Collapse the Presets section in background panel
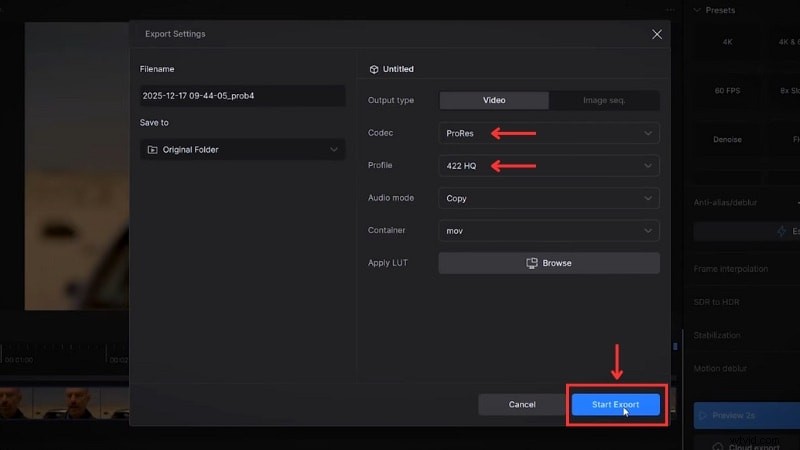Image resolution: width=800 pixels, height=450 pixels. point(697,10)
